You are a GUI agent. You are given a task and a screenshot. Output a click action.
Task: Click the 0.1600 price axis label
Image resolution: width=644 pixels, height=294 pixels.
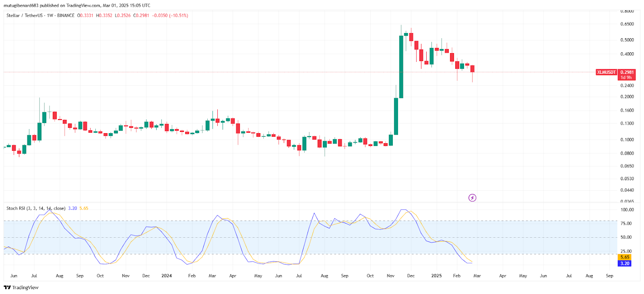627,110
